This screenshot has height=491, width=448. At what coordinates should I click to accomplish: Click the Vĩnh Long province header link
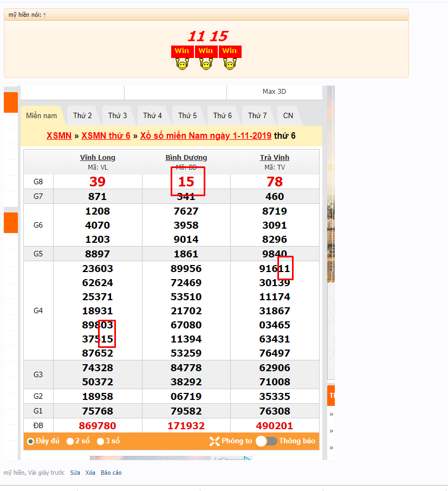coord(98,158)
